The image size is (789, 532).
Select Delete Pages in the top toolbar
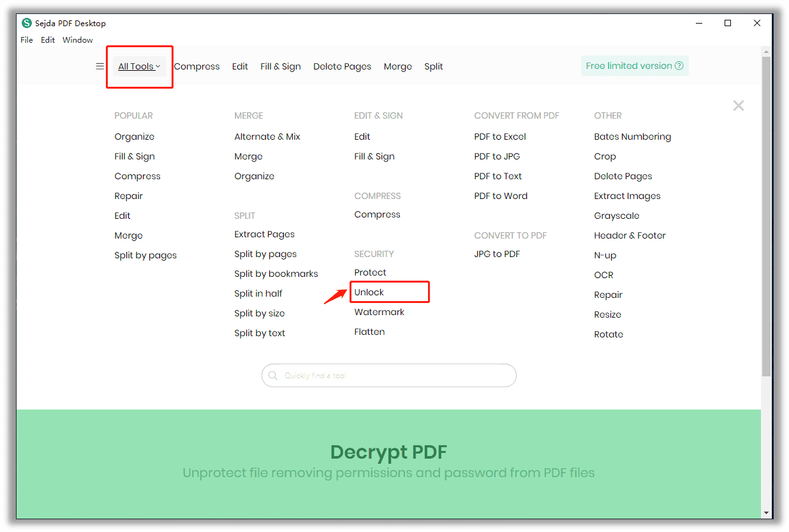point(343,66)
